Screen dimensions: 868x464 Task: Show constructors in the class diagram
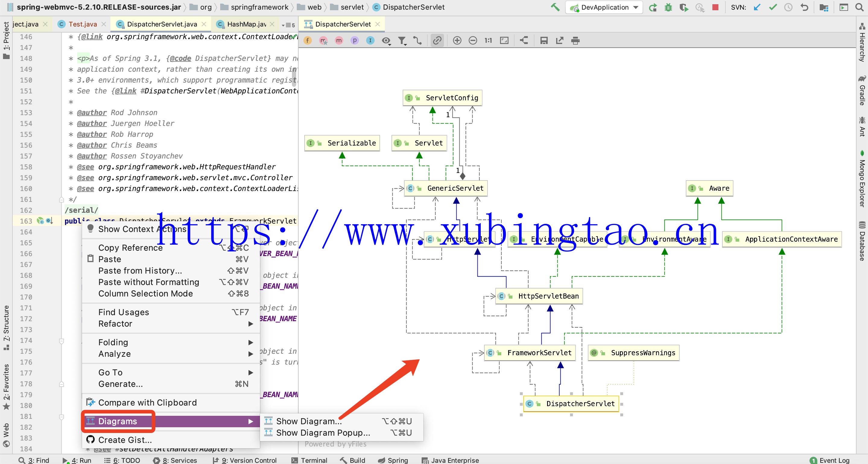point(324,40)
